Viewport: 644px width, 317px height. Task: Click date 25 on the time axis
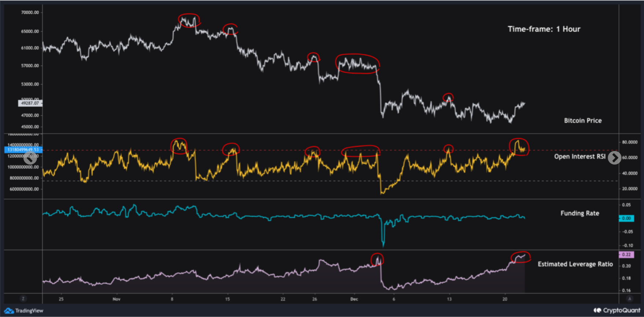pos(61,299)
